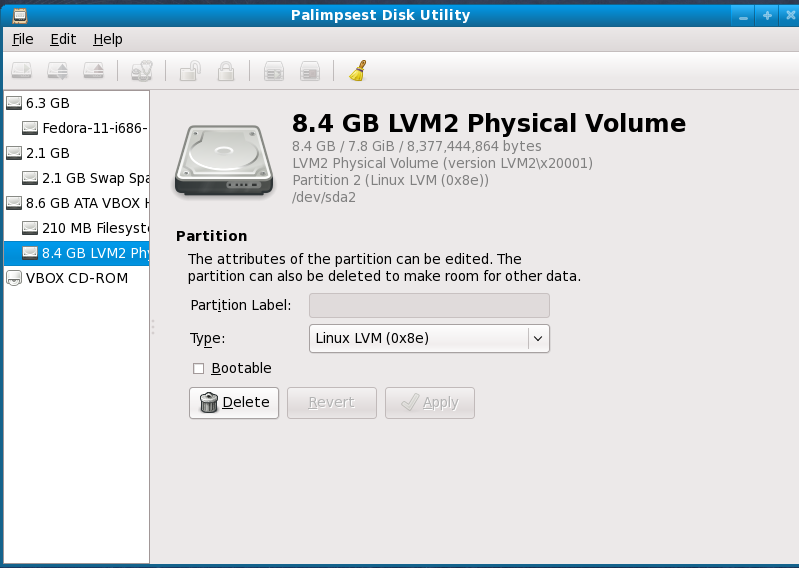This screenshot has height=568, width=799.
Task: Click the stop RAID array icon
Action: 310,71
